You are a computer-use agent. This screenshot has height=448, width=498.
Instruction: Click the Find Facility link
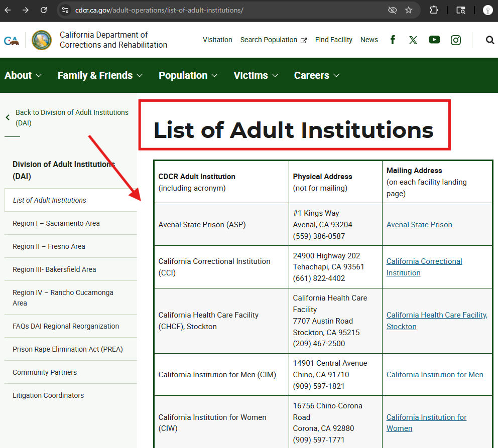click(x=334, y=40)
